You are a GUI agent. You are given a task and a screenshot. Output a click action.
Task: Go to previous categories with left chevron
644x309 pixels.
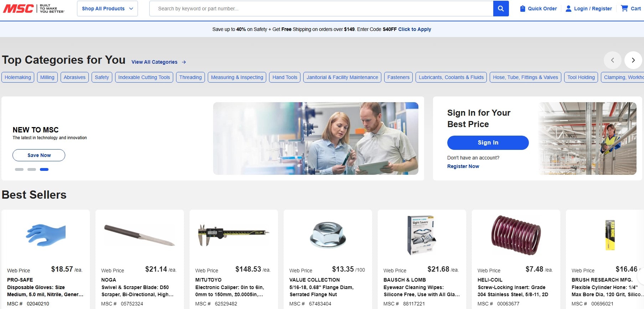612,60
